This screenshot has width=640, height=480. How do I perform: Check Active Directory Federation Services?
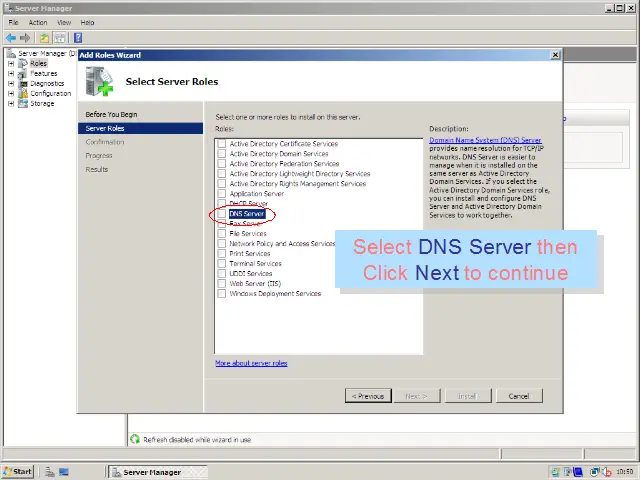pos(222,164)
